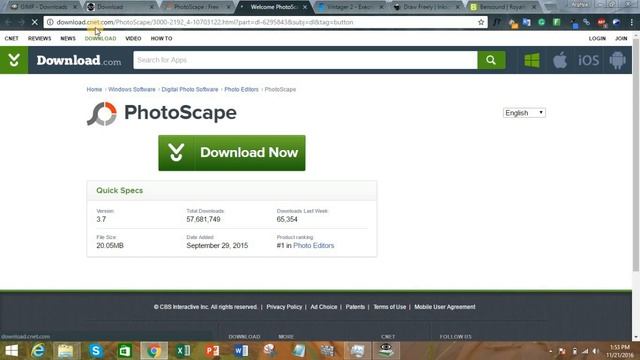
Task: Open the NEWS nav item
Action: click(68, 38)
